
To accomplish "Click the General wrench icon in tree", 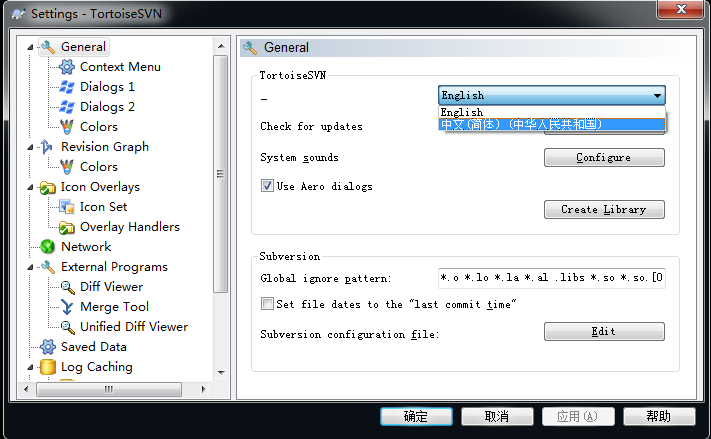I will [x=48, y=47].
